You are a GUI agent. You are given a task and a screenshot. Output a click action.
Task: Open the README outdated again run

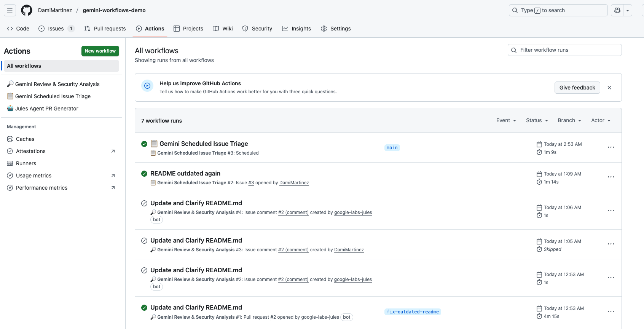click(185, 173)
